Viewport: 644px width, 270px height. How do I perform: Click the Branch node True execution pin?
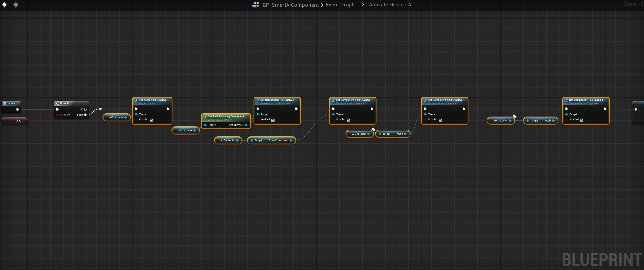(x=86, y=109)
